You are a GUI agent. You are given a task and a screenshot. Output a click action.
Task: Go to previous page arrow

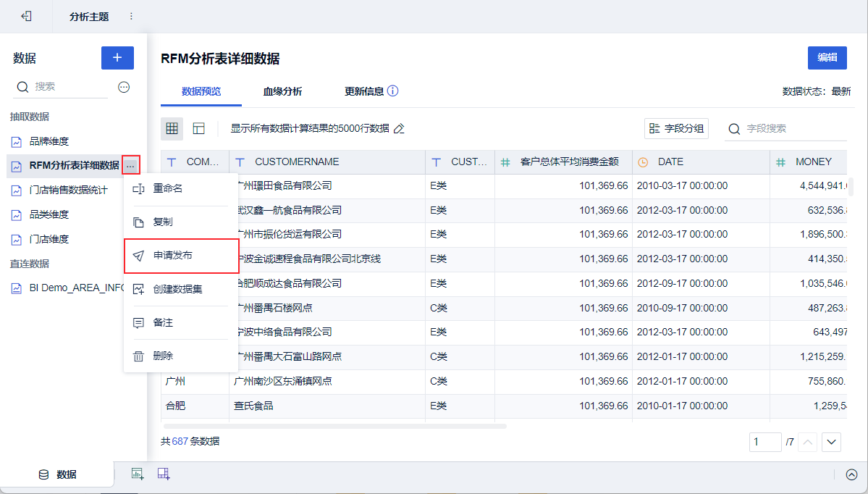[x=808, y=442]
